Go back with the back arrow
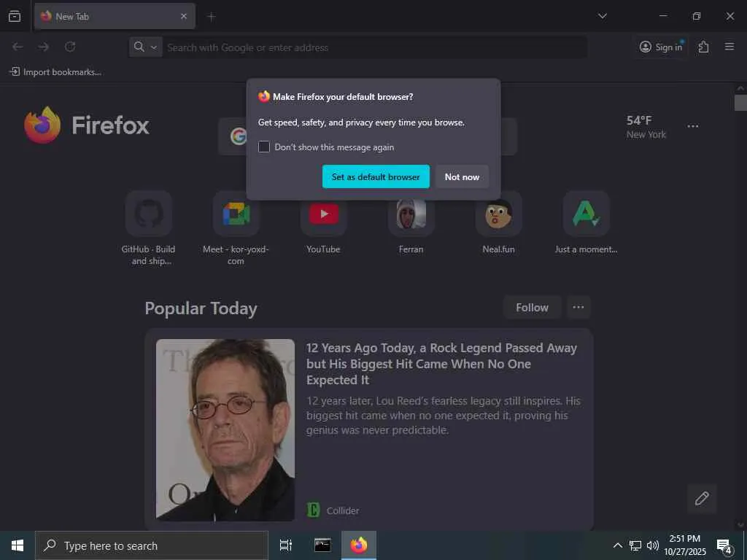The image size is (747, 560). (18, 47)
